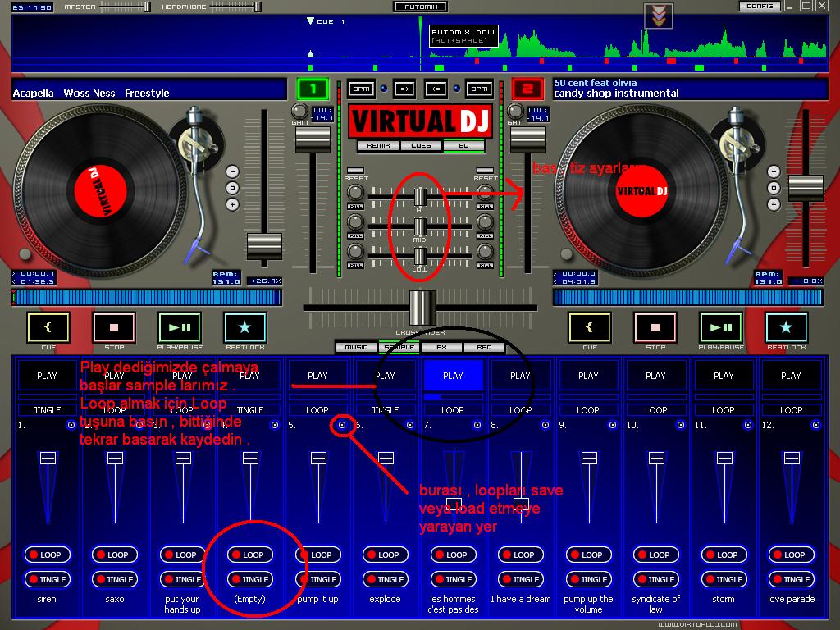Open options circle for sample slot 11

click(748, 425)
